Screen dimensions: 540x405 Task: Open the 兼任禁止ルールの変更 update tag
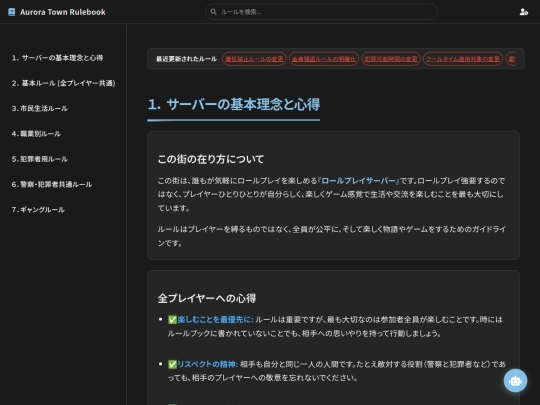(254, 59)
